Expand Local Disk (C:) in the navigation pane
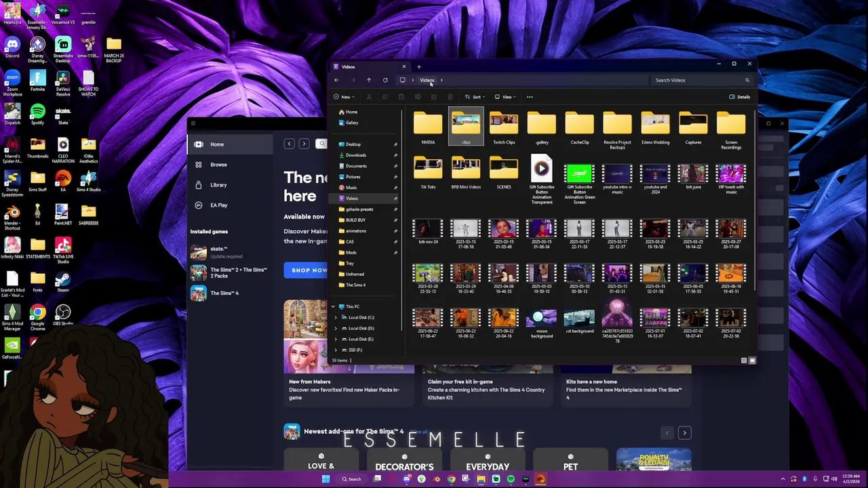Image resolution: width=868 pixels, height=488 pixels. (x=336, y=317)
